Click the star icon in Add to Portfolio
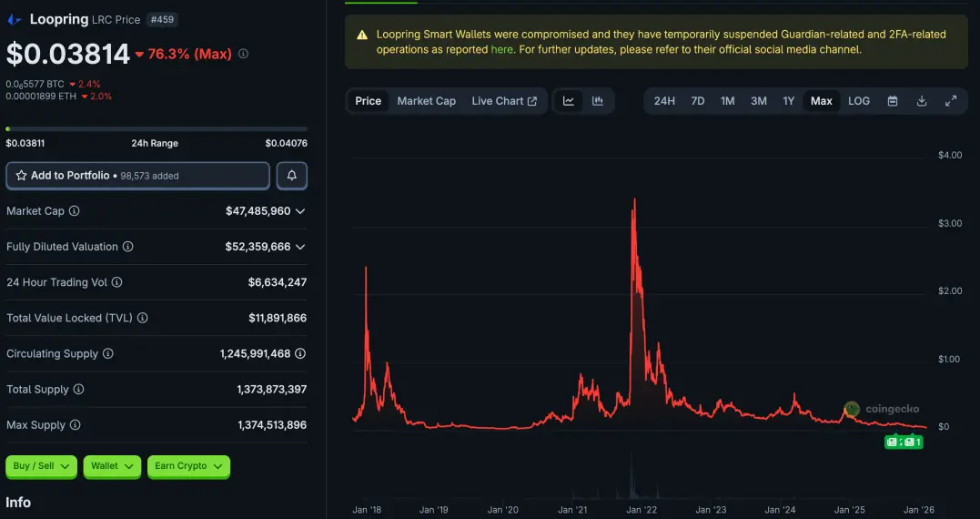The height and width of the screenshot is (519, 980). point(21,176)
